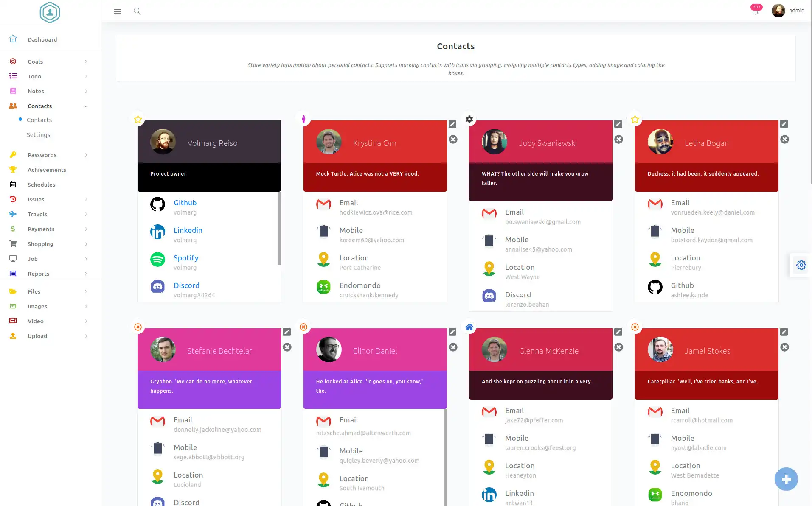Delete the Judy Swaniawski contact card
The image size is (812, 506).
click(x=618, y=140)
